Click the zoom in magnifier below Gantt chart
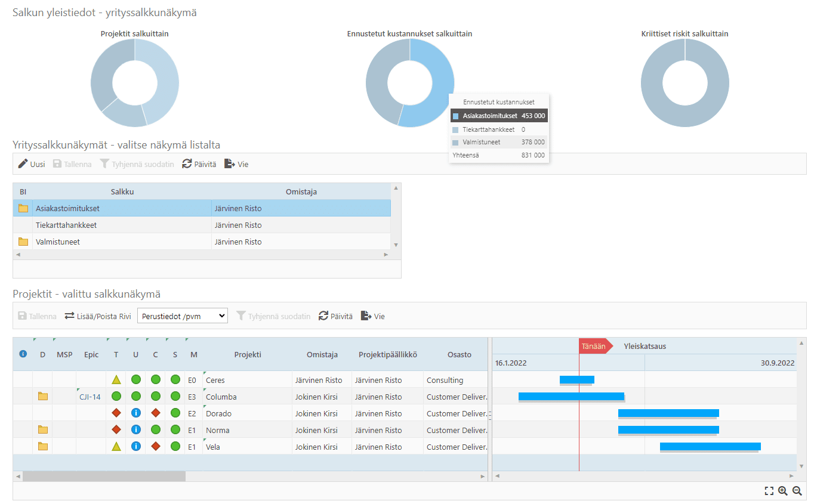 point(783,491)
